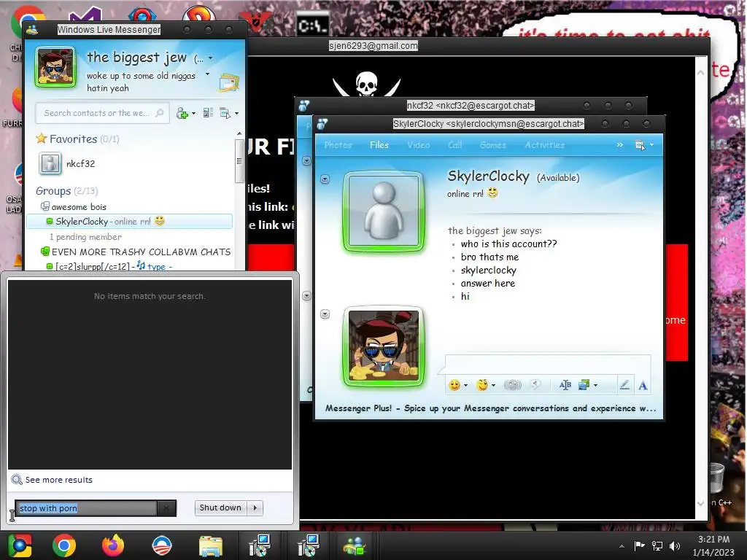Open the network tray icon
The width and height of the screenshot is (747, 560).
pos(657,545)
